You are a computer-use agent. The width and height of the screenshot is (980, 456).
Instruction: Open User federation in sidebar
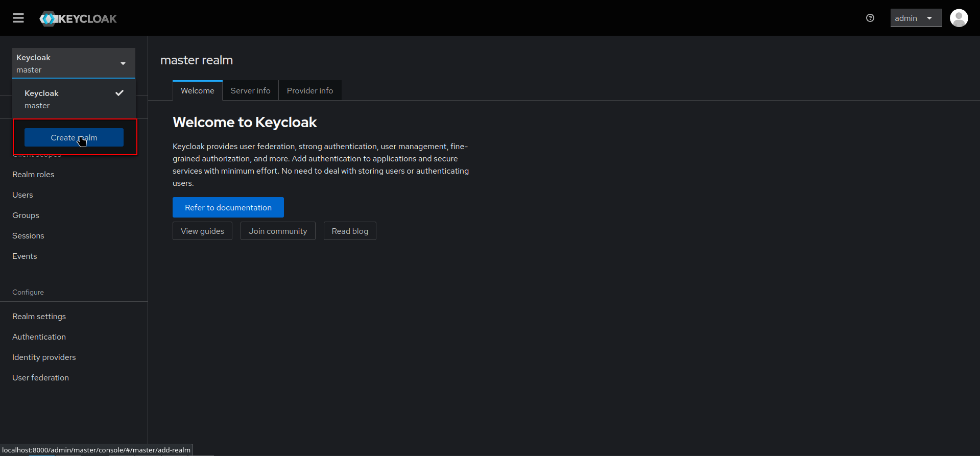tap(40, 378)
